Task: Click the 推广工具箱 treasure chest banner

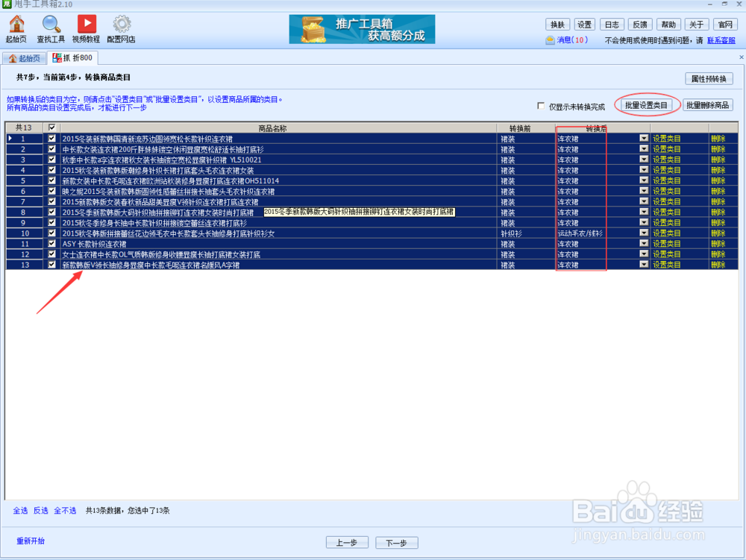Action: click(362, 29)
